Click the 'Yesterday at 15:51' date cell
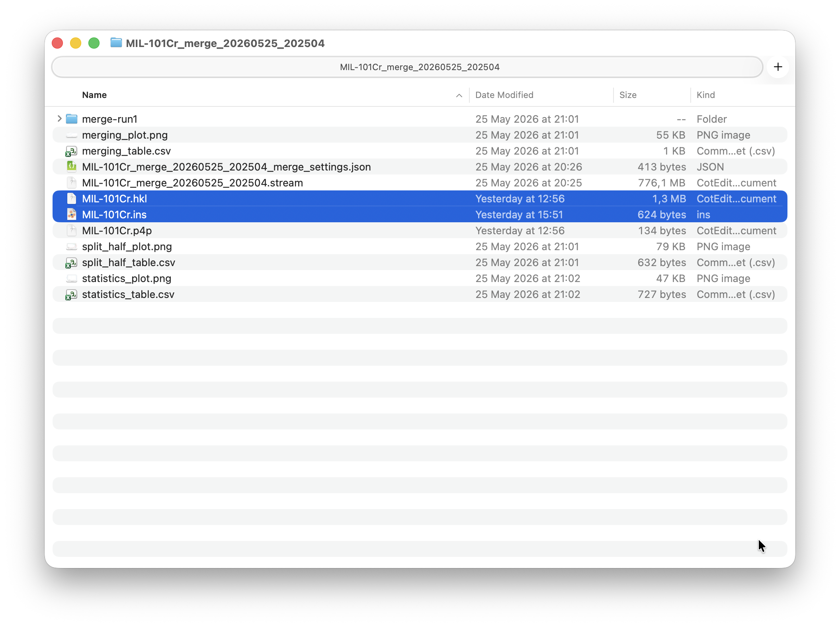 (x=519, y=215)
